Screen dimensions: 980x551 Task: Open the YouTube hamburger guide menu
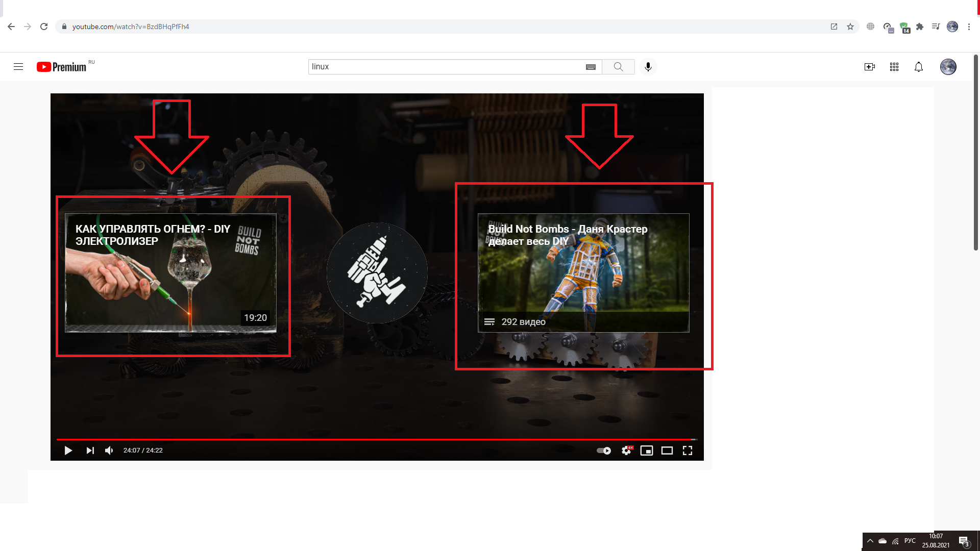click(x=18, y=67)
